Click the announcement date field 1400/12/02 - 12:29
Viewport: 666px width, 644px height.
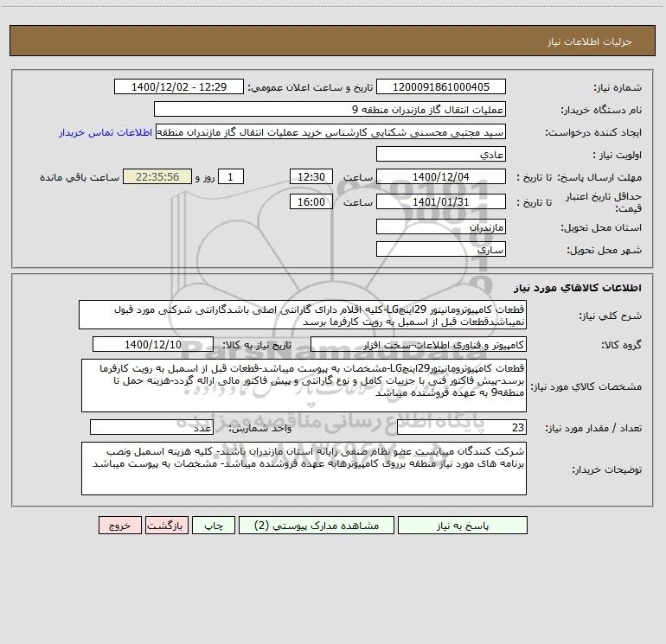pos(179,86)
